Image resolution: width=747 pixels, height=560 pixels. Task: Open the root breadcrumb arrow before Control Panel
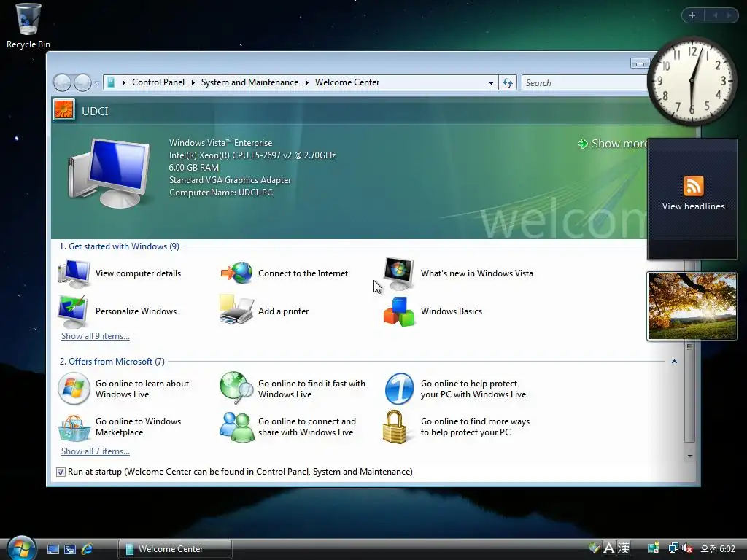[x=124, y=82]
